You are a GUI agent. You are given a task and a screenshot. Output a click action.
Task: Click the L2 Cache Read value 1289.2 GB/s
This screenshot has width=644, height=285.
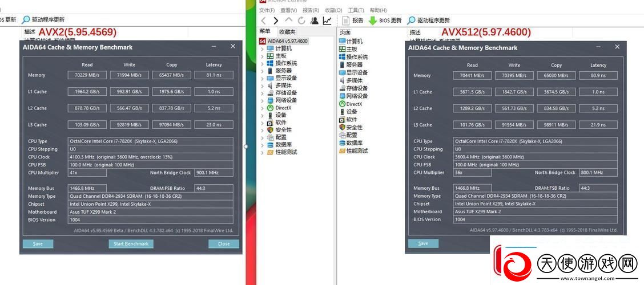472,108
